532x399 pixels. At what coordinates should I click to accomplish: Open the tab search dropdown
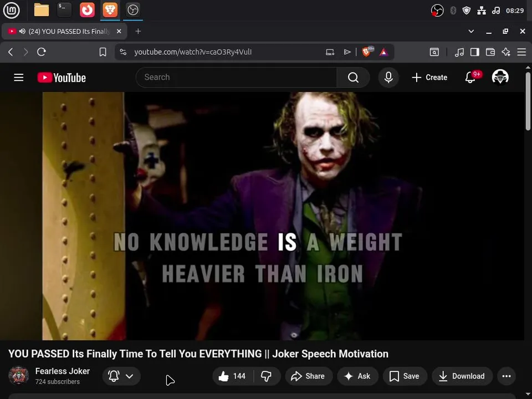click(x=471, y=31)
